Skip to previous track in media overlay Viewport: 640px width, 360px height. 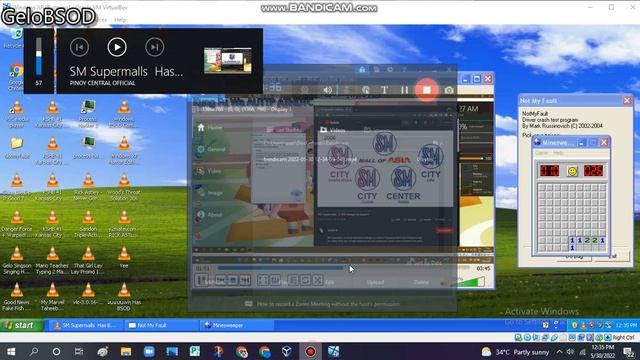80,47
